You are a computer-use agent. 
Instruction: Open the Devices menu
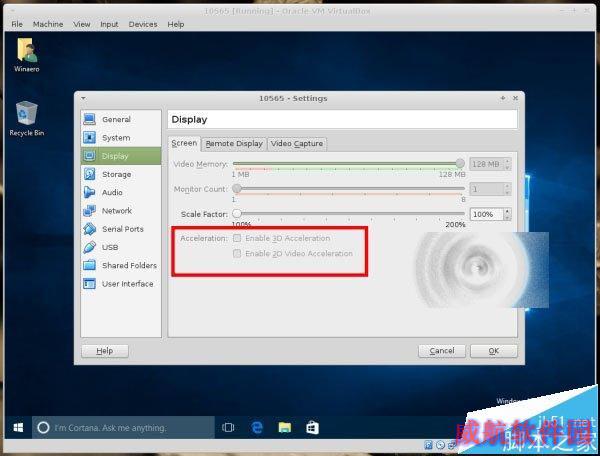point(143,24)
